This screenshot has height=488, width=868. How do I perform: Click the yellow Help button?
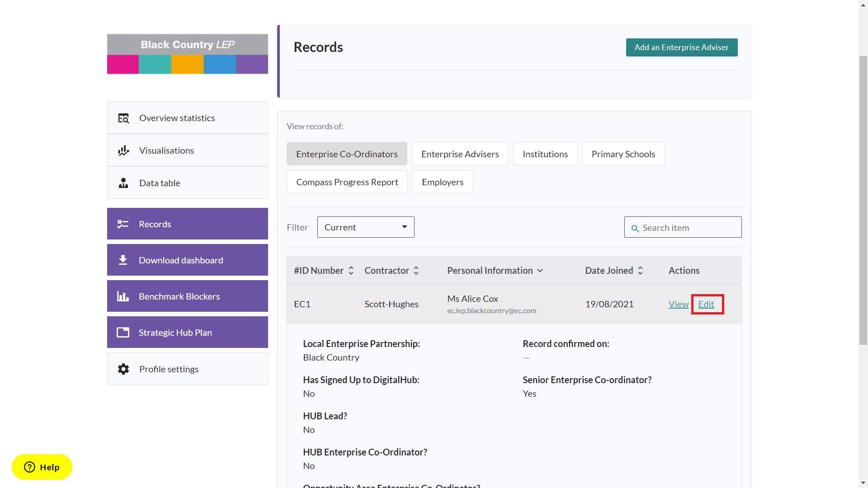(42, 467)
